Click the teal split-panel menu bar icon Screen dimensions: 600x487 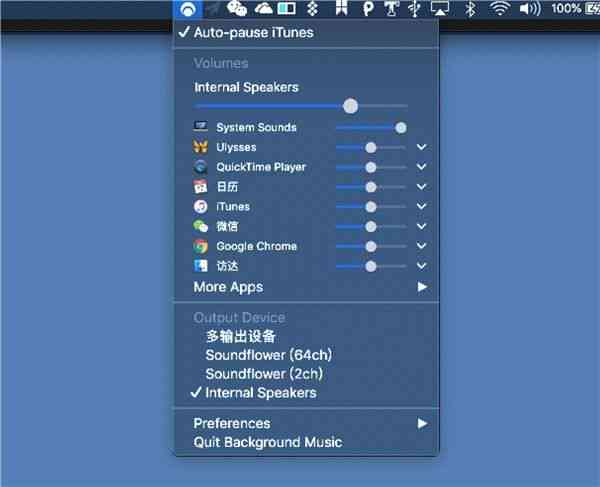pos(287,8)
